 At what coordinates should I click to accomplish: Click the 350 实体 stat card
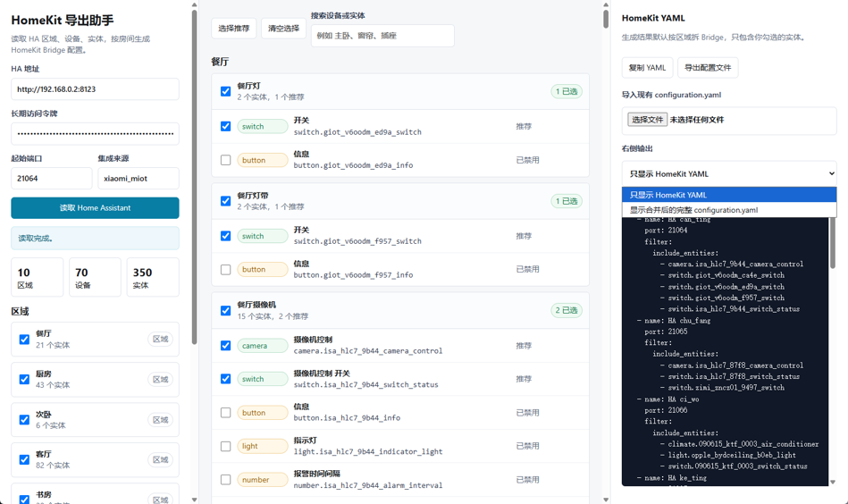(x=153, y=277)
